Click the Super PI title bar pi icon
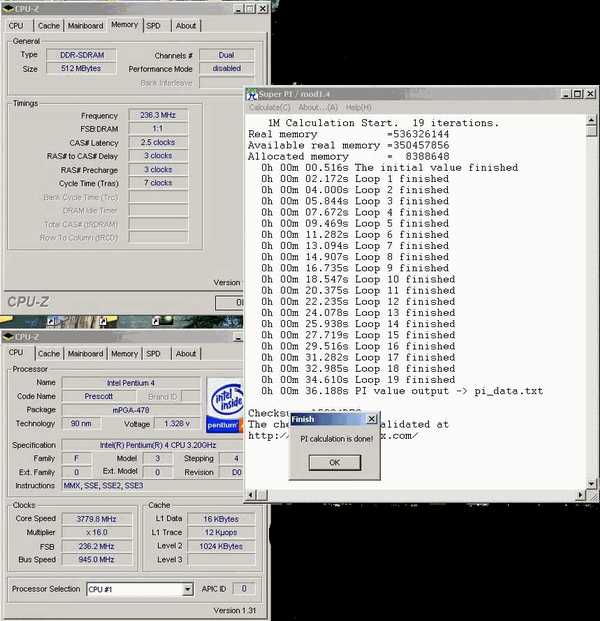600x621 pixels. (x=252, y=95)
